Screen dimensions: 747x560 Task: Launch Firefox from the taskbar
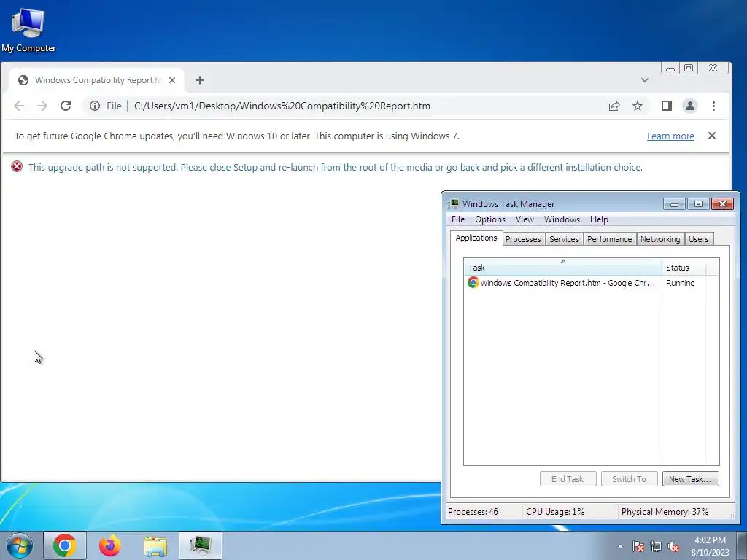pyautogui.click(x=110, y=545)
